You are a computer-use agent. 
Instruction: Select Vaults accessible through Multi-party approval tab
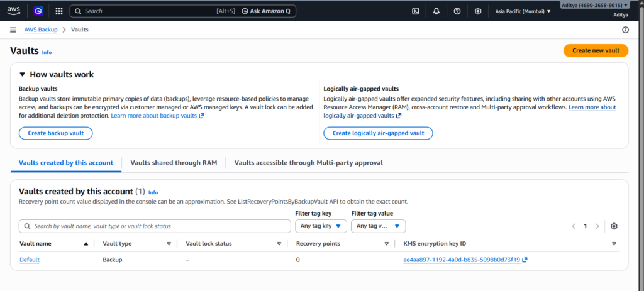click(x=308, y=163)
